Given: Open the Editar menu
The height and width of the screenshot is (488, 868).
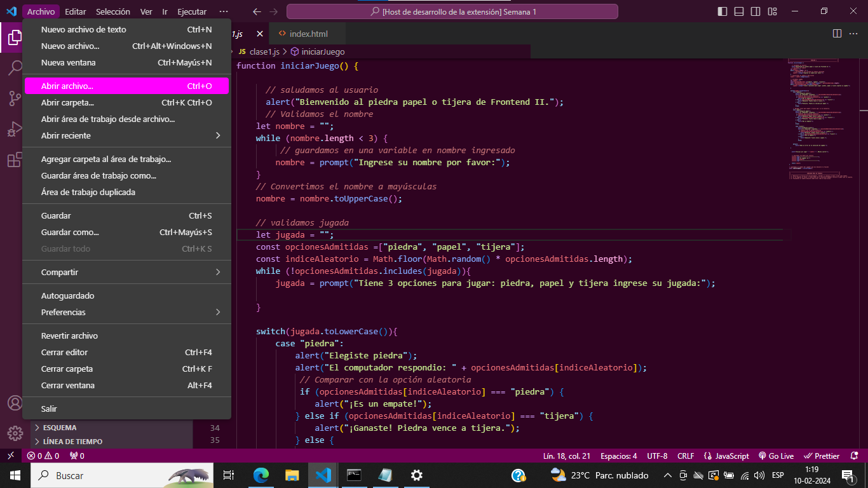Looking at the screenshot, I should [76, 11].
